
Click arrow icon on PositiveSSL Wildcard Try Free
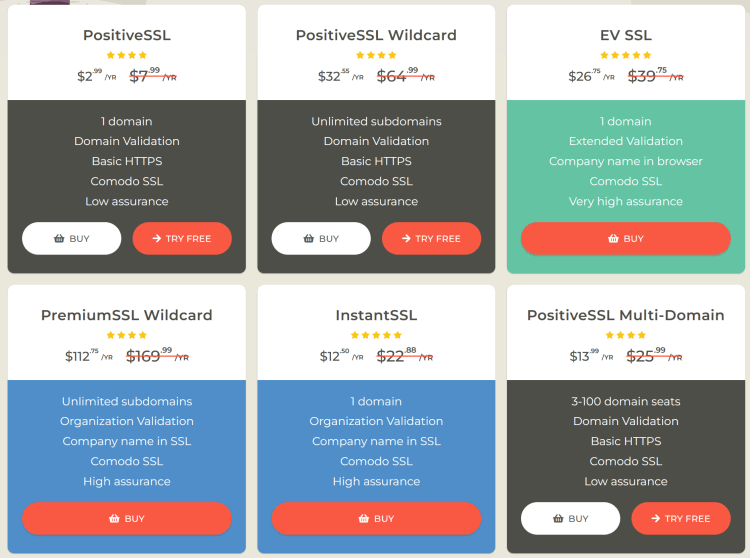tap(406, 239)
